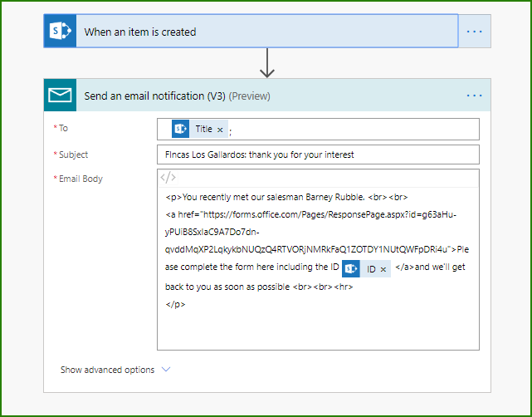Collapse the Send an email notification (V3) header

click(x=267, y=96)
